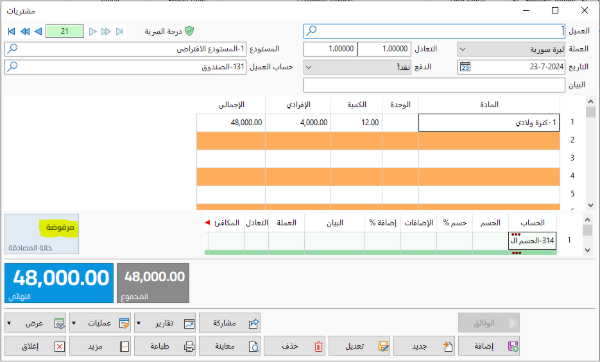Click the تعديل edit button
The height and width of the screenshot is (362, 600).
pyautogui.click(x=359, y=346)
